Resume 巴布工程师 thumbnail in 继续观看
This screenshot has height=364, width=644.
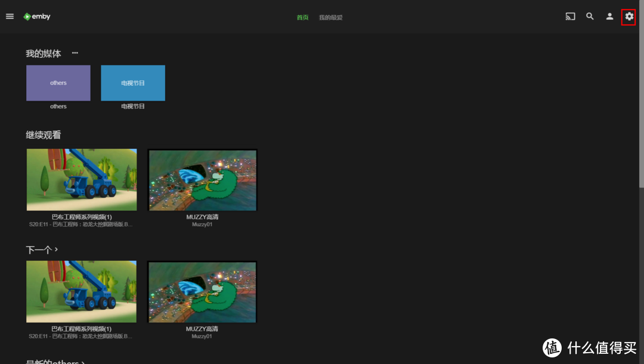point(82,180)
